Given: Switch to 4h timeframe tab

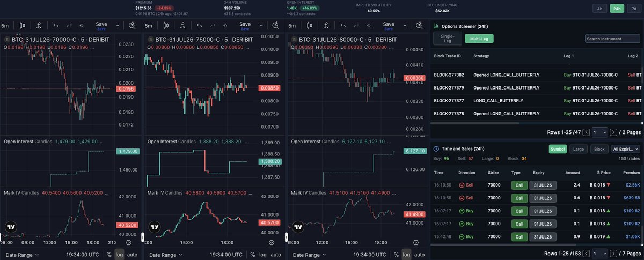Looking at the screenshot, I should 599,8.
